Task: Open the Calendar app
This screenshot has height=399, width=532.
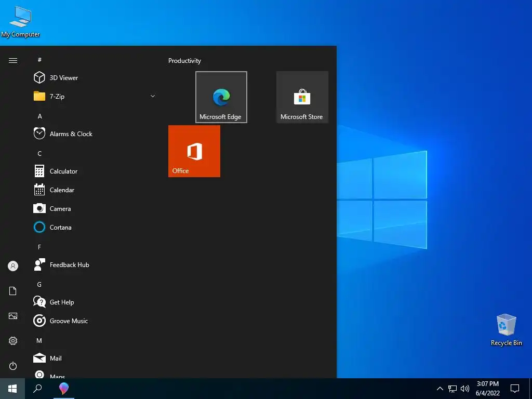Action: [x=94, y=190]
